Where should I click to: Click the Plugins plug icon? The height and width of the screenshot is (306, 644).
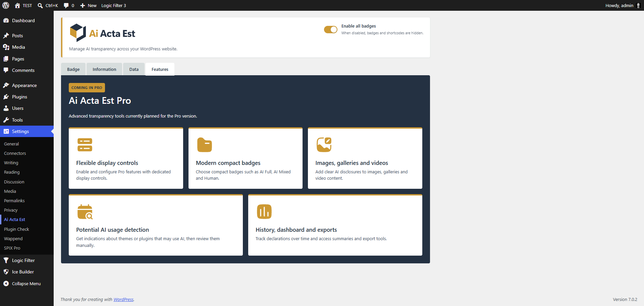pos(6,97)
